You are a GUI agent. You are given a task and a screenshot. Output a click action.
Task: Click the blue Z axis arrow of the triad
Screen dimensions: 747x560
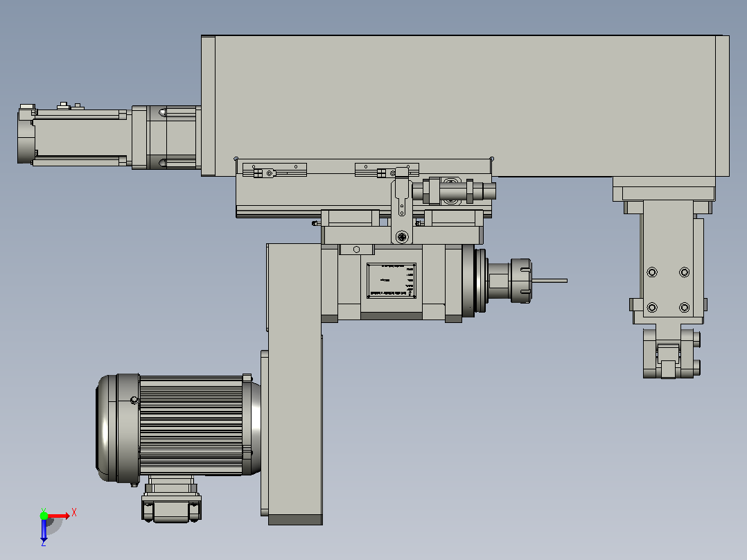[44, 530]
